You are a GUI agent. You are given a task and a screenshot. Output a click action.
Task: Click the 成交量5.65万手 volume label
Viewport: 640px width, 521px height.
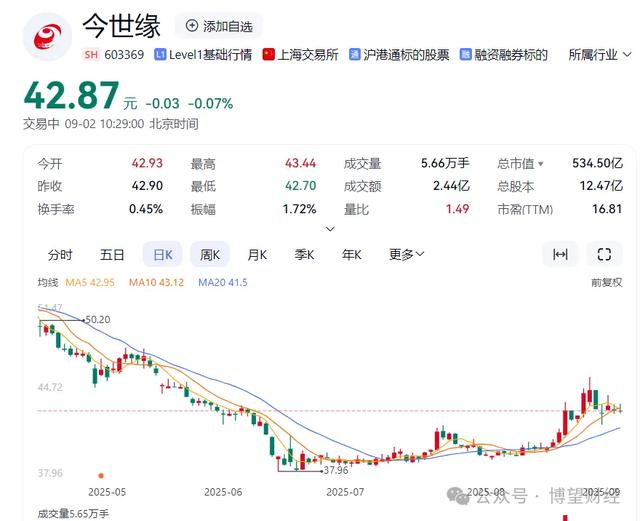click(x=73, y=513)
